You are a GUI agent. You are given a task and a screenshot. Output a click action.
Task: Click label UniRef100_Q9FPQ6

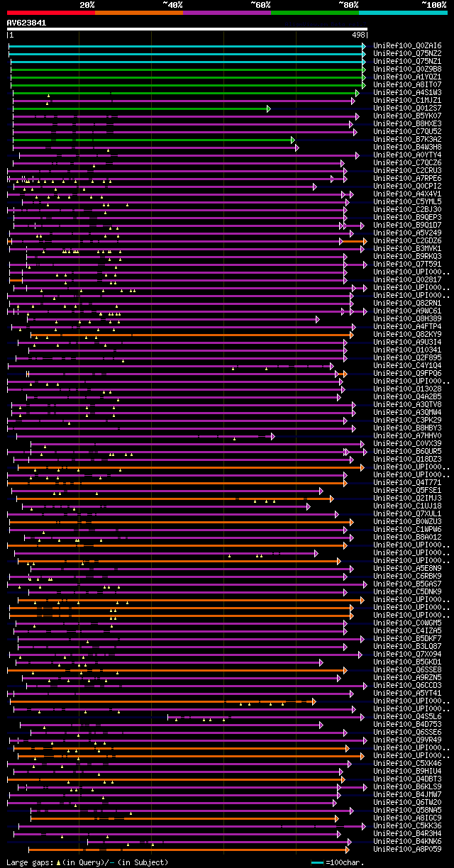click(x=407, y=373)
